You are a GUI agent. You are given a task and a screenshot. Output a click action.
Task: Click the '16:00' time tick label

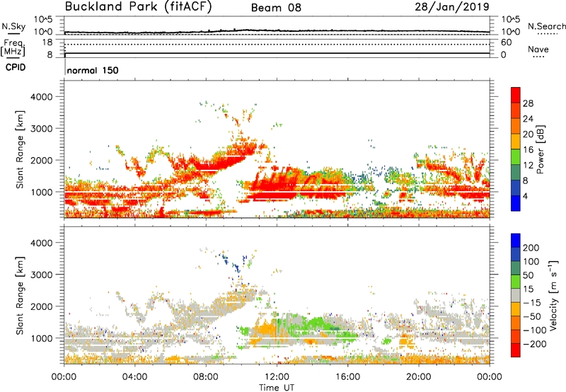coord(347,377)
